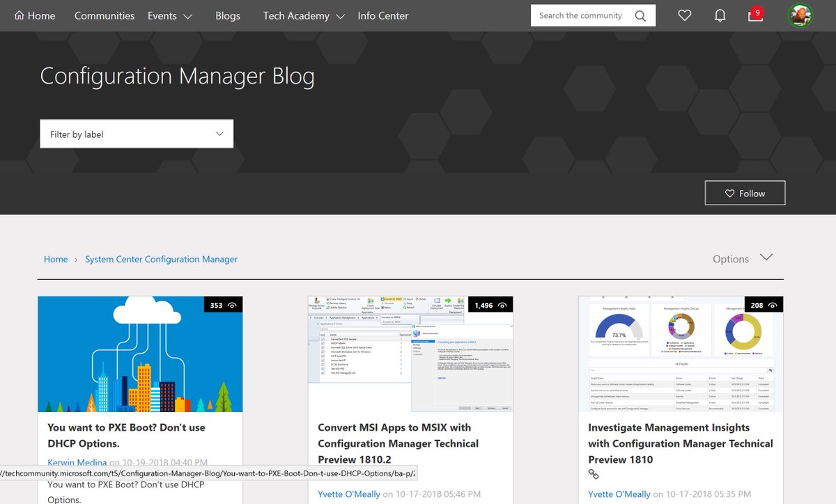Click the home icon beside Home
The height and width of the screenshot is (504, 836).
[19, 15]
